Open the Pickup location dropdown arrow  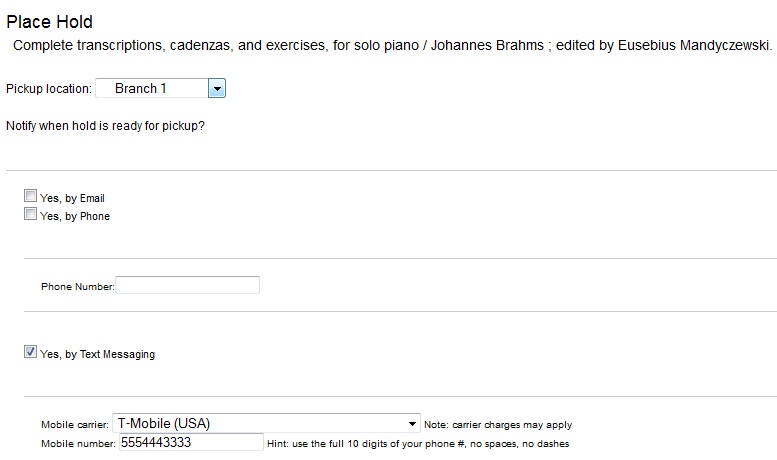point(217,89)
